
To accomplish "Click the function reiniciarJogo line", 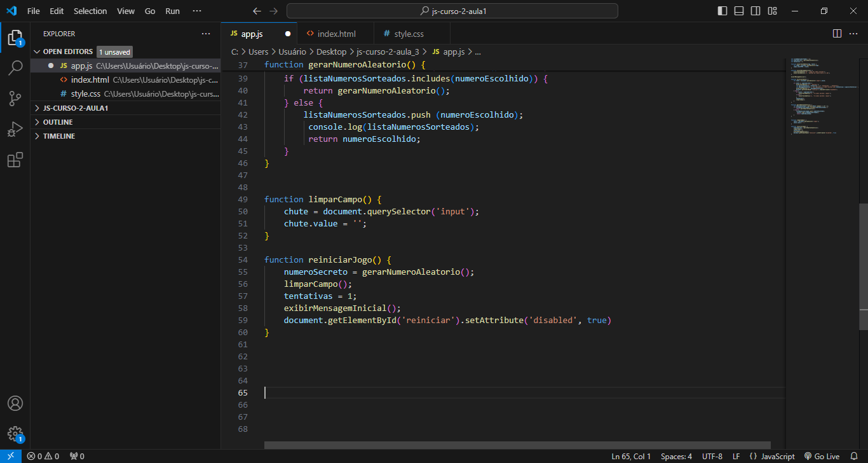I will point(327,259).
